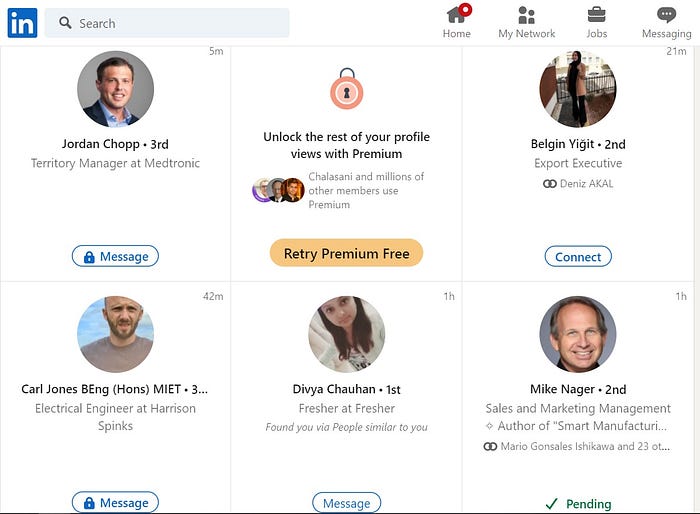Send a message to Divya Chauhan
The width and height of the screenshot is (700, 514).
point(346,503)
